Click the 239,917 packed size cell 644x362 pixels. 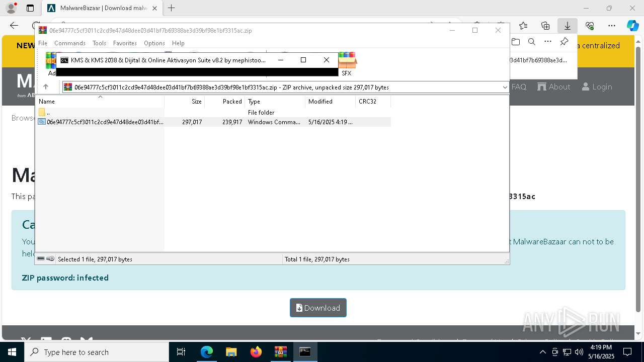(x=232, y=122)
